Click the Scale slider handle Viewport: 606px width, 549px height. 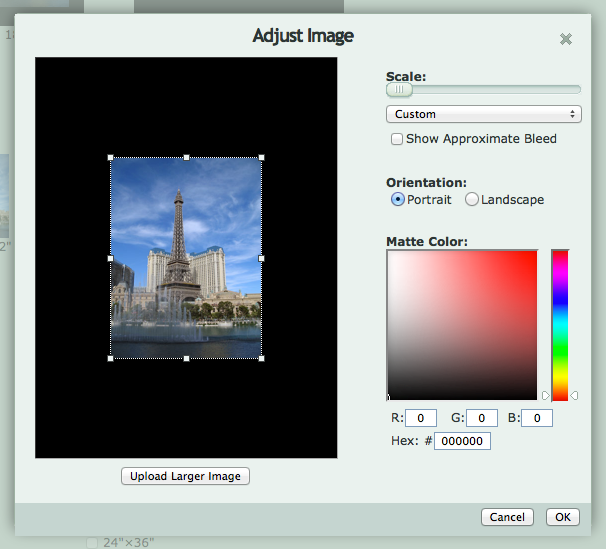point(399,90)
